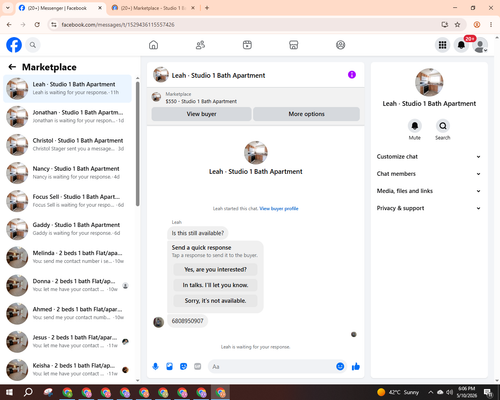Click the View buyer button
This screenshot has height=400, width=500.
tap(201, 114)
